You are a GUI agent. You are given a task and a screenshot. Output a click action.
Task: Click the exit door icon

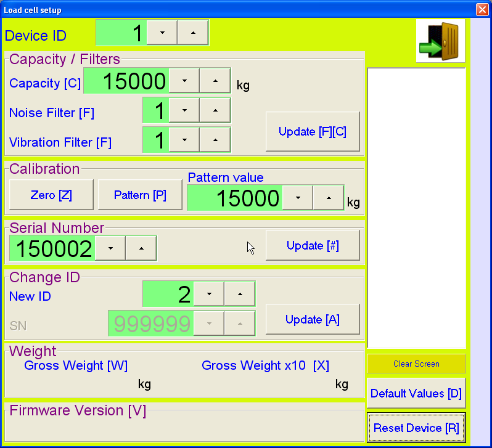(441, 41)
